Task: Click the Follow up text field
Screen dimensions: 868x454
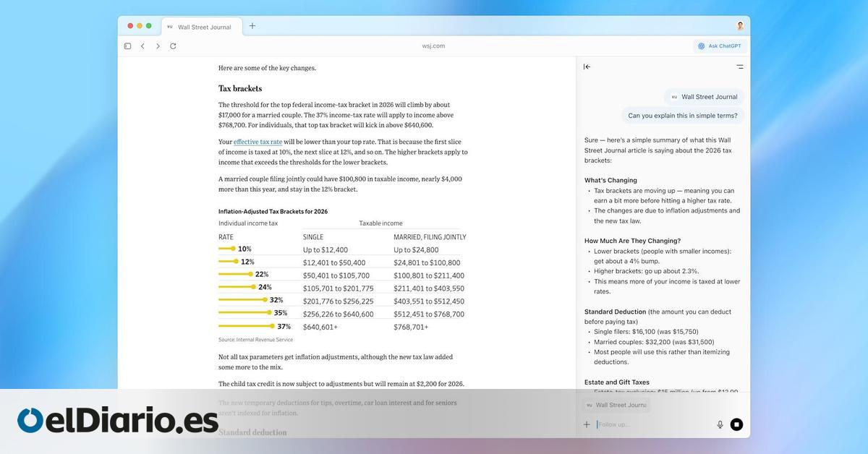Action: [651, 424]
